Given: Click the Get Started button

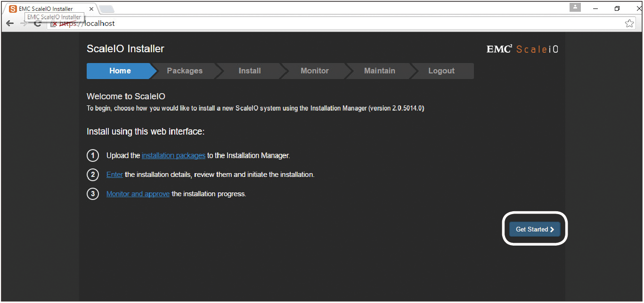Looking at the screenshot, I should click(535, 229).
